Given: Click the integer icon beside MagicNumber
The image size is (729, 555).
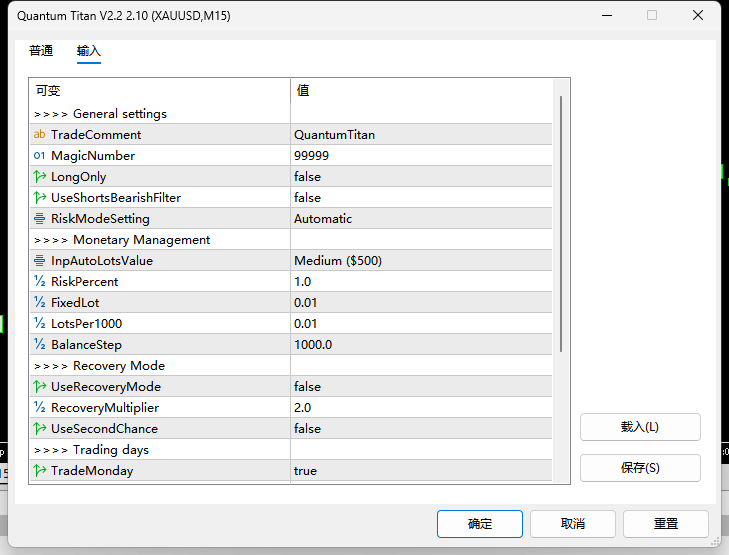Looking at the screenshot, I should [x=40, y=155].
